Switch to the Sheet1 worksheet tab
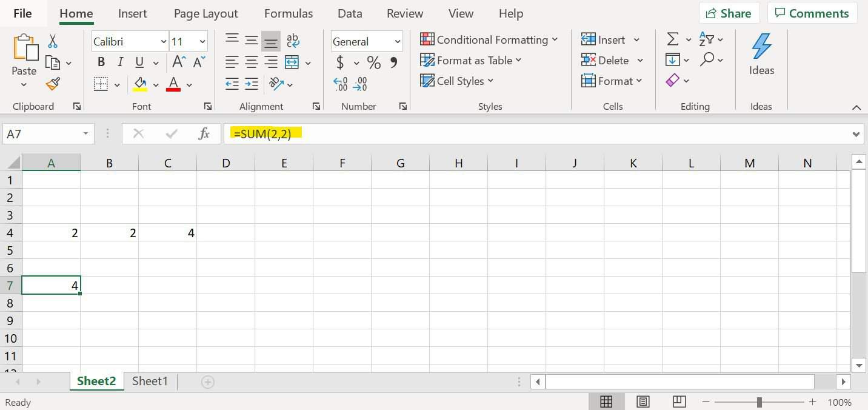The image size is (868, 410). point(150,381)
